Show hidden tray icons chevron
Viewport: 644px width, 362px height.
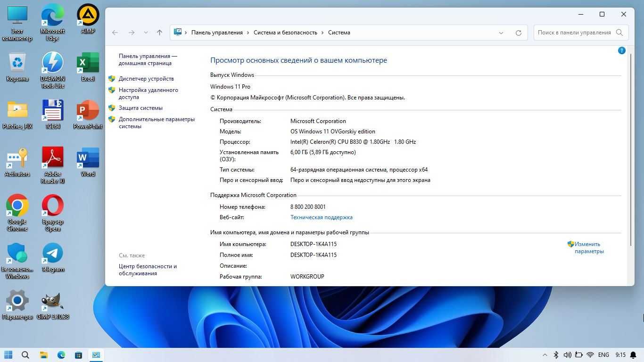click(545, 355)
